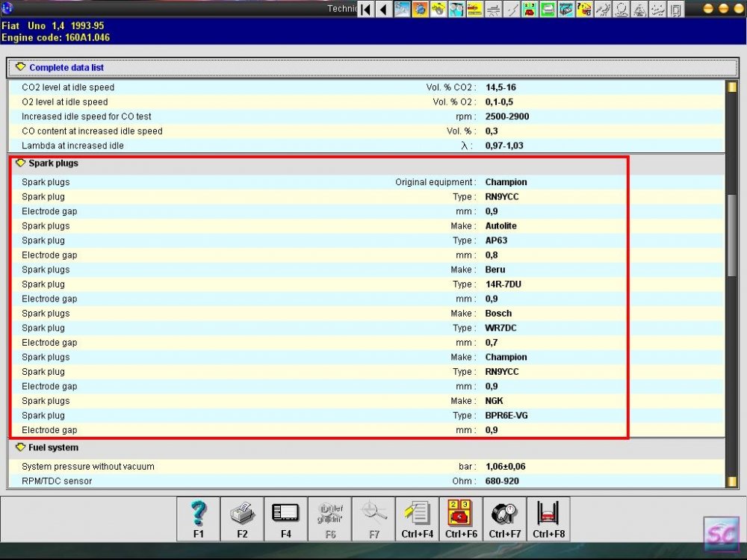Select spark plug type BPR6E-VG
Viewport: 747px width, 560px height.
506,415
